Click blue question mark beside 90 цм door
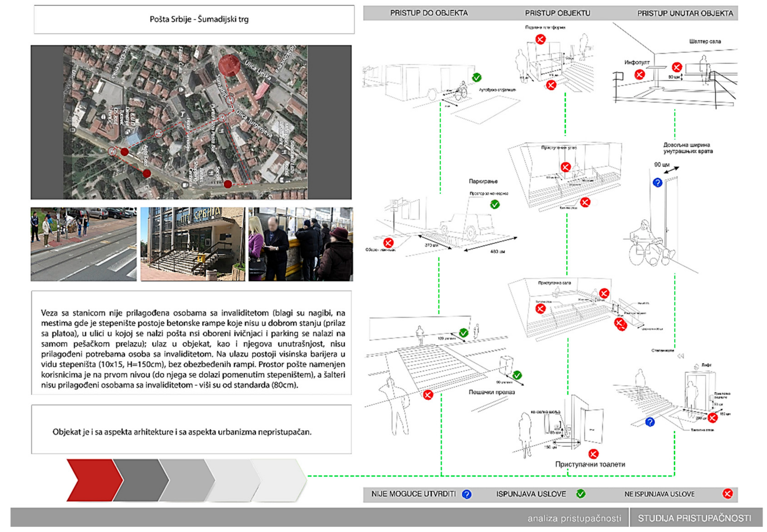Screen dimensions: 767x532 click(657, 183)
